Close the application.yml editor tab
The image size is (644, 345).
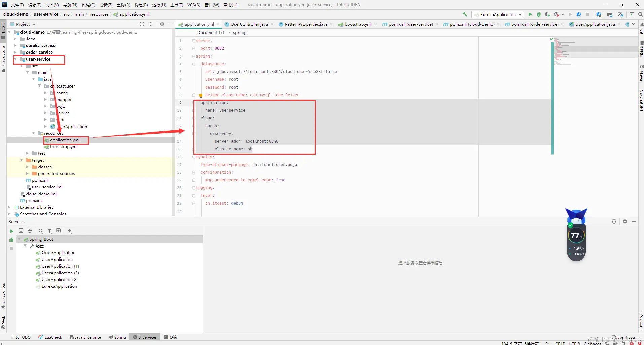pos(218,24)
